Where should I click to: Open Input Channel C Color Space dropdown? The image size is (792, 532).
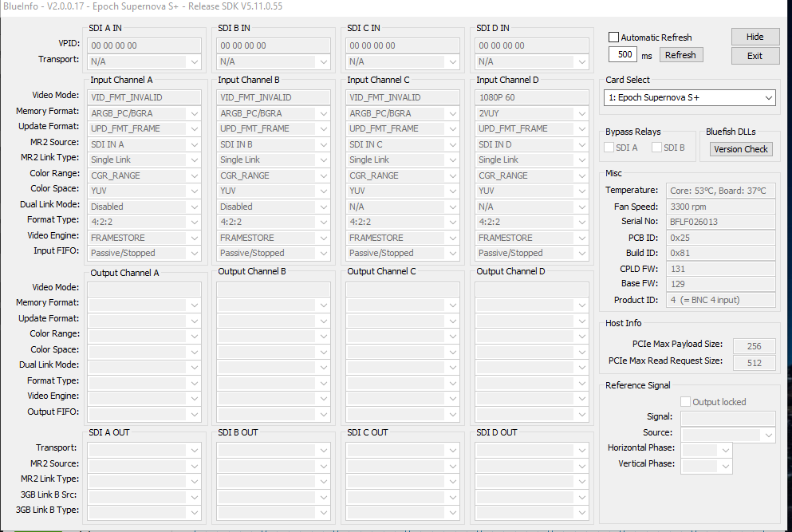(x=452, y=191)
